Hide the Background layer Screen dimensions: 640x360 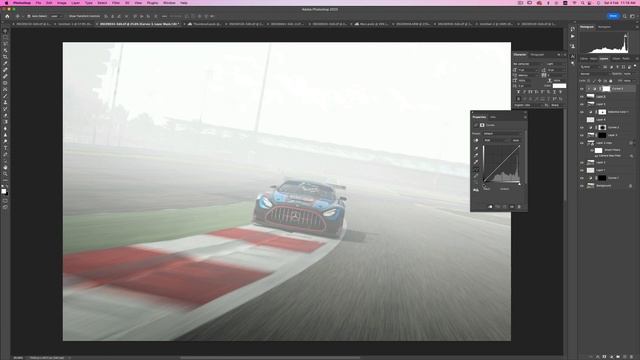coord(582,186)
